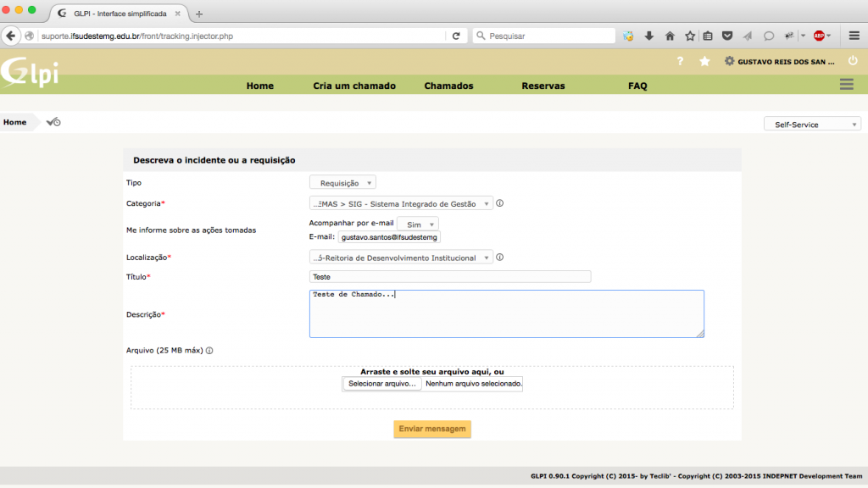Viewport: 868px width, 488px height.
Task: Open the Tipo dropdown showing Requisição
Action: click(343, 182)
